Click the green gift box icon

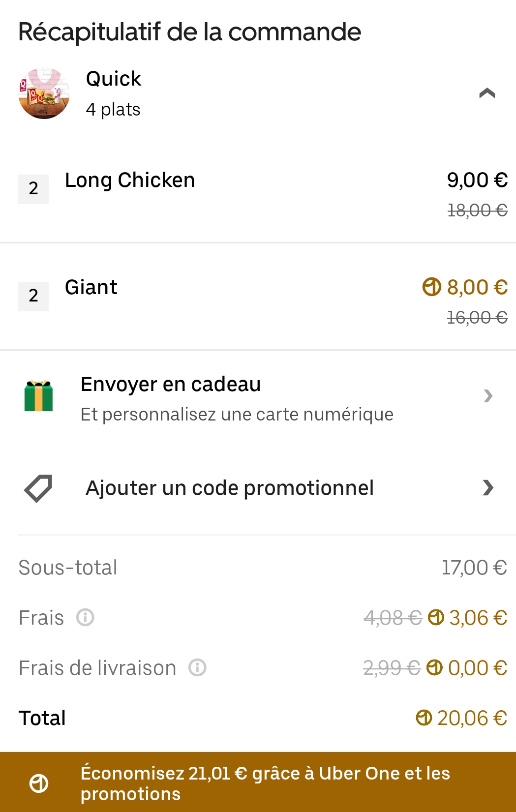(38, 396)
